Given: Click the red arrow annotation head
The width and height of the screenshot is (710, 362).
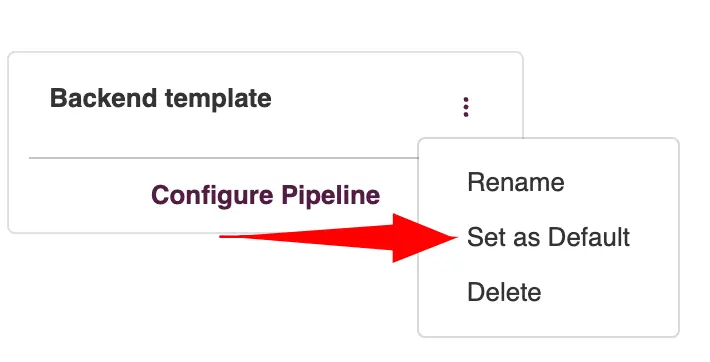Looking at the screenshot, I should [425, 237].
